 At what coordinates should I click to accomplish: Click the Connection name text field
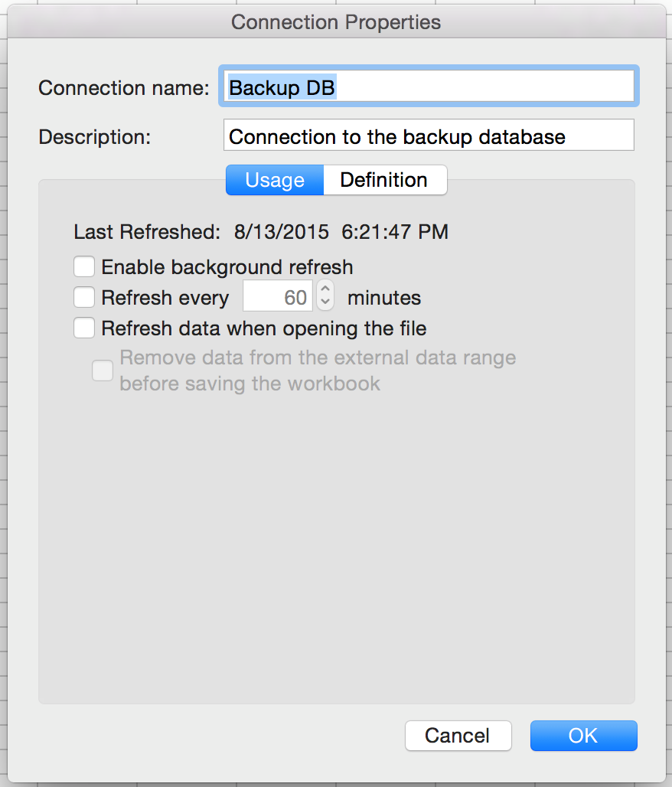pos(429,87)
